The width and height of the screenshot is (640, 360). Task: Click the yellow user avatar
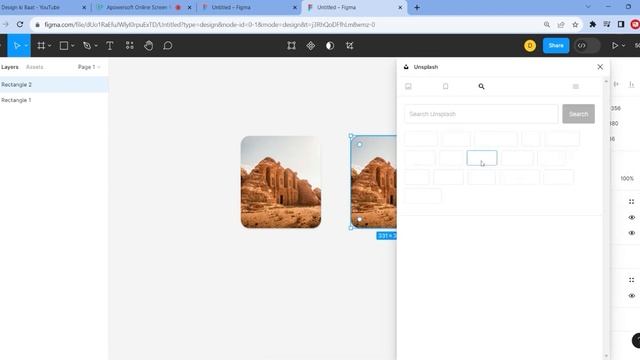point(530,46)
